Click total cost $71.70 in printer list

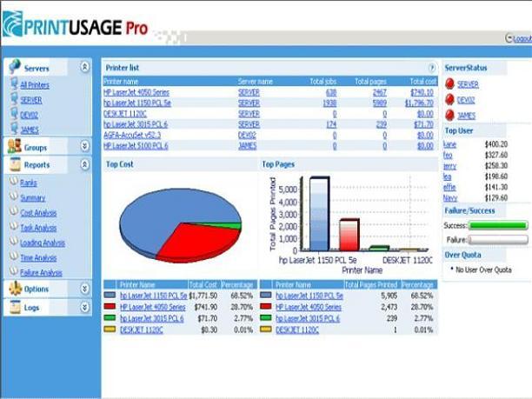click(423, 124)
